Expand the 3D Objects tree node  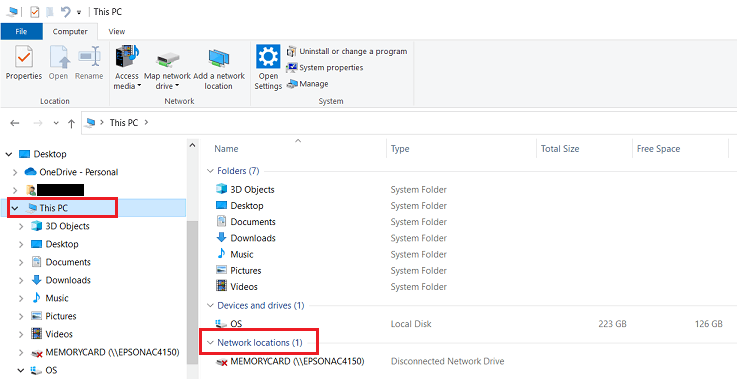pos(21,227)
